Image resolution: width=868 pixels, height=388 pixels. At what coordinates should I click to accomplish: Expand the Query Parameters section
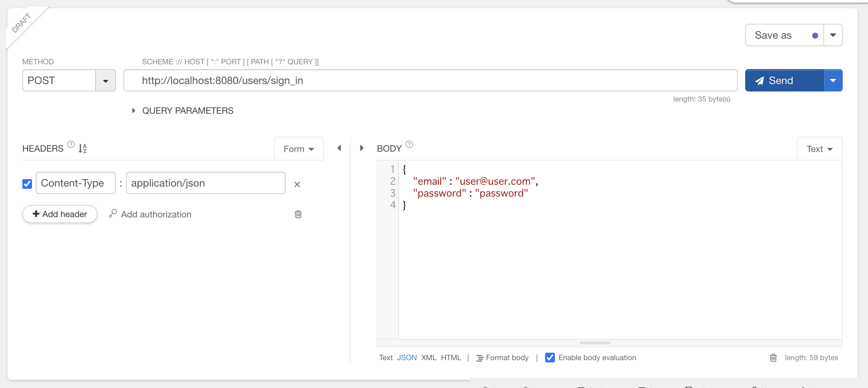click(134, 111)
